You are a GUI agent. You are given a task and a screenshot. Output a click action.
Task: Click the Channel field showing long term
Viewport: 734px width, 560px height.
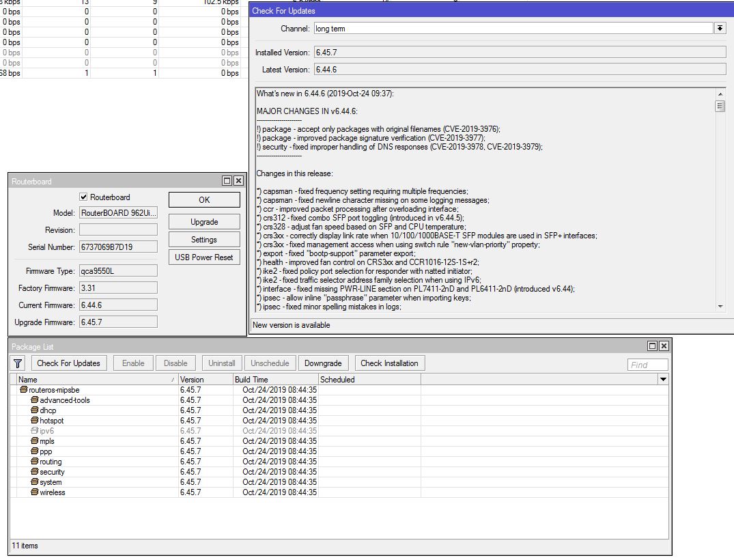(513, 29)
